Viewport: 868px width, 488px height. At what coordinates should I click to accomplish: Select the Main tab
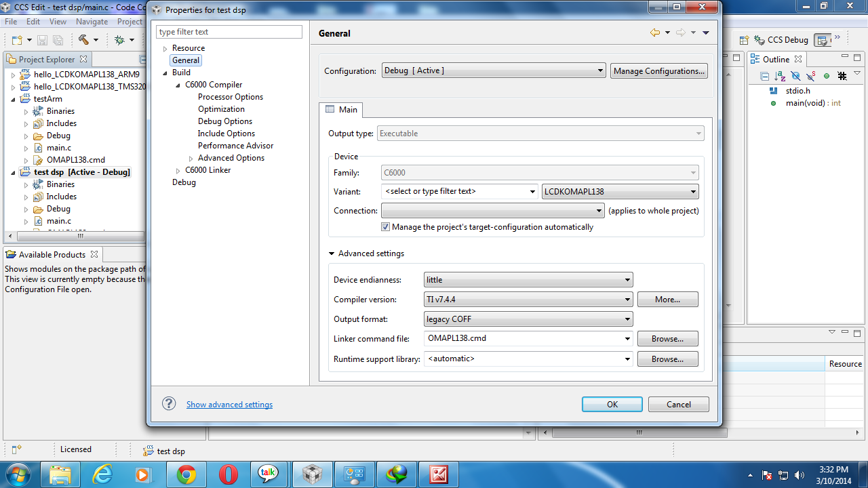[x=341, y=110]
